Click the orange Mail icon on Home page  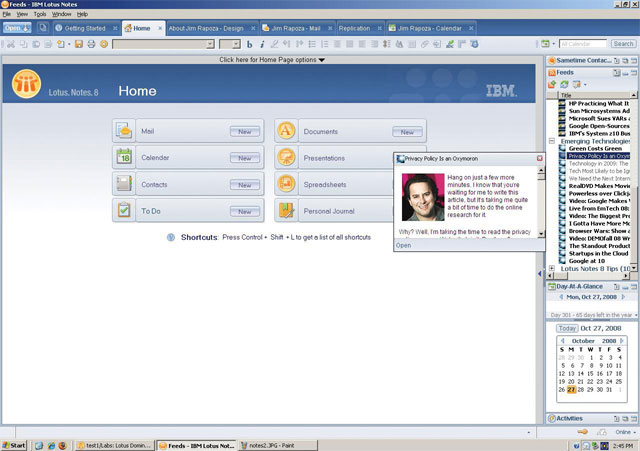(x=124, y=131)
